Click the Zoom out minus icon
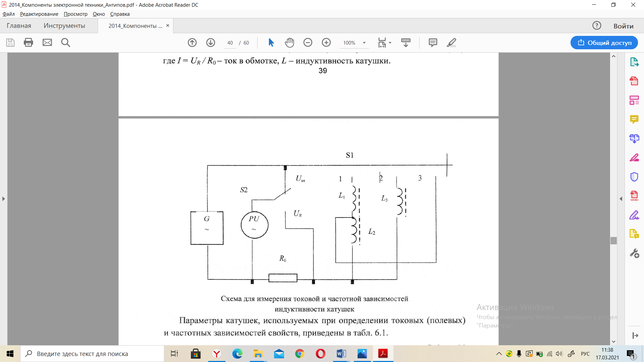Viewport: 644px width, 362px height. coord(308,43)
